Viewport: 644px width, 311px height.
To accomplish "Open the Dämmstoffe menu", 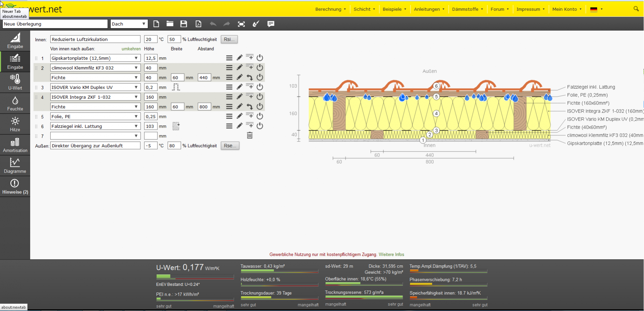I will click(467, 9).
